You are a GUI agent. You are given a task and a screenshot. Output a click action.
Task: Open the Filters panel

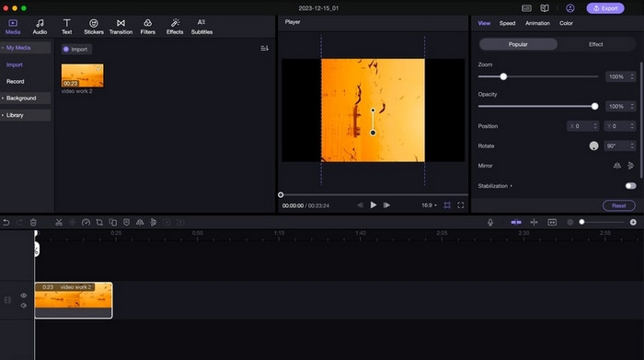pos(148,27)
